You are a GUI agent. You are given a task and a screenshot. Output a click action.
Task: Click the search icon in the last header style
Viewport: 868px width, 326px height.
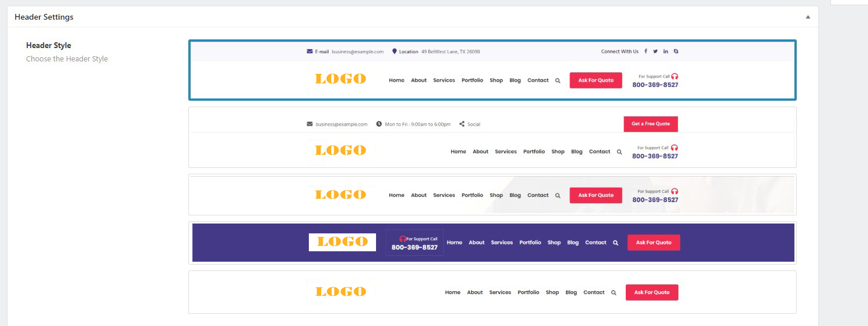(x=614, y=293)
